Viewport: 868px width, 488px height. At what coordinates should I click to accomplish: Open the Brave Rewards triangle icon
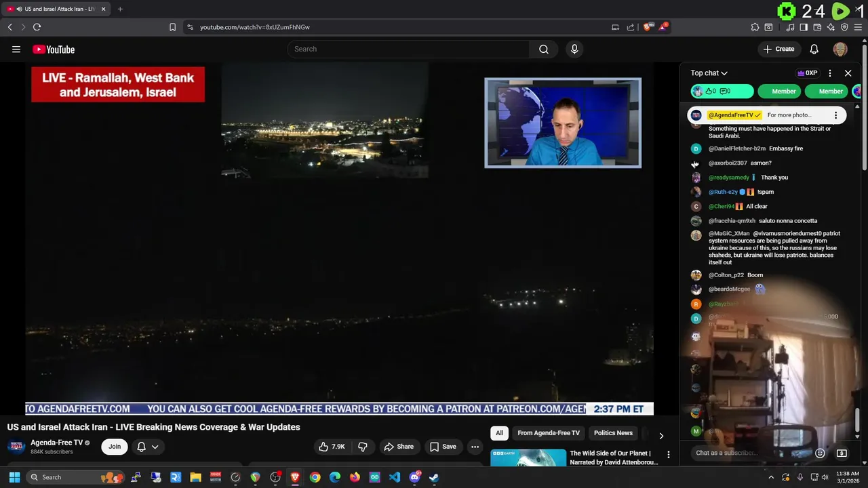tap(664, 27)
